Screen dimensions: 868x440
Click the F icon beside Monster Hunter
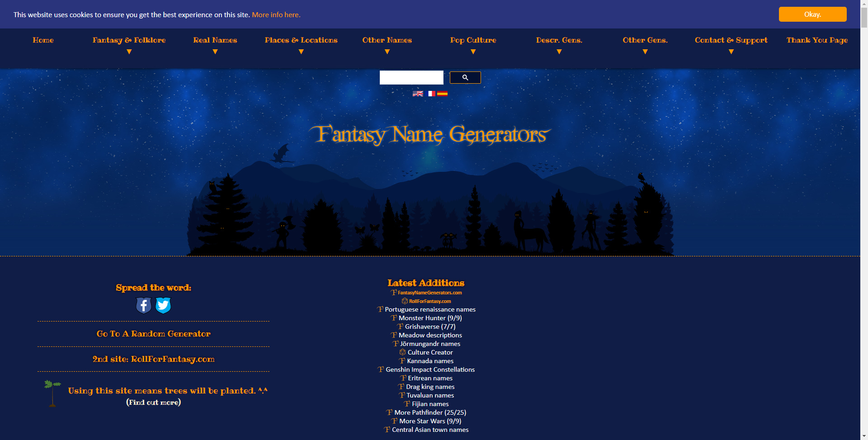click(394, 318)
